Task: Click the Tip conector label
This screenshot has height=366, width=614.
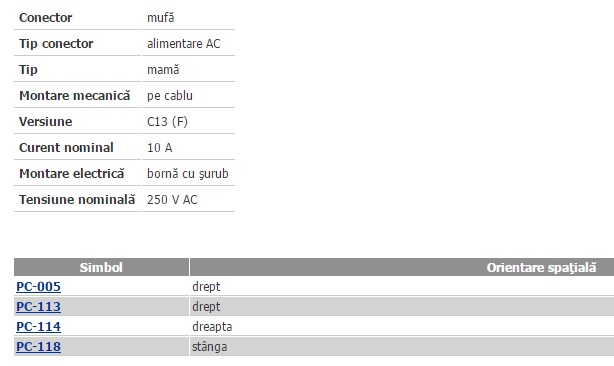Action: coord(56,43)
